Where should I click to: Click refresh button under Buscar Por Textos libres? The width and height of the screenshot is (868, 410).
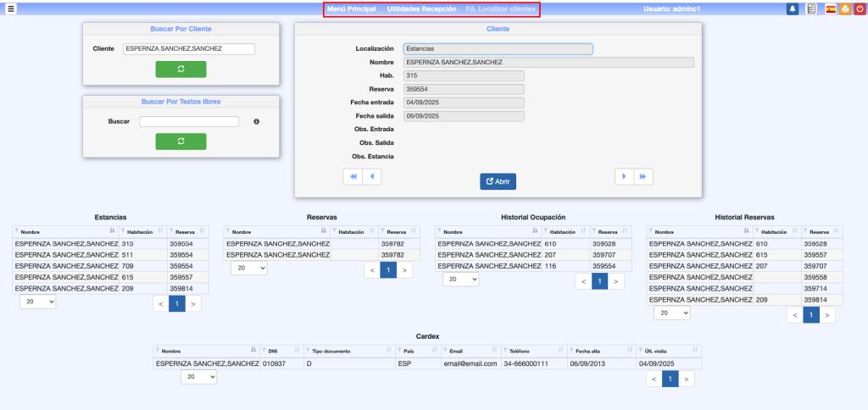pyautogui.click(x=181, y=141)
